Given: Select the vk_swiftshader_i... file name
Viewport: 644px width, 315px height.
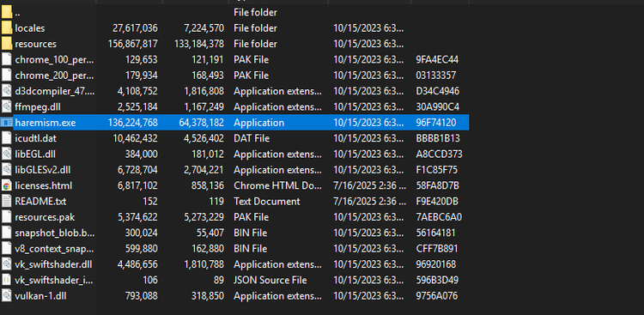Looking at the screenshot, I should (x=55, y=280).
